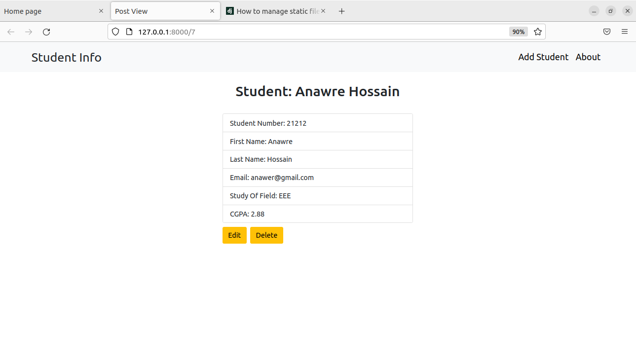View site information via the page icon

(x=129, y=32)
